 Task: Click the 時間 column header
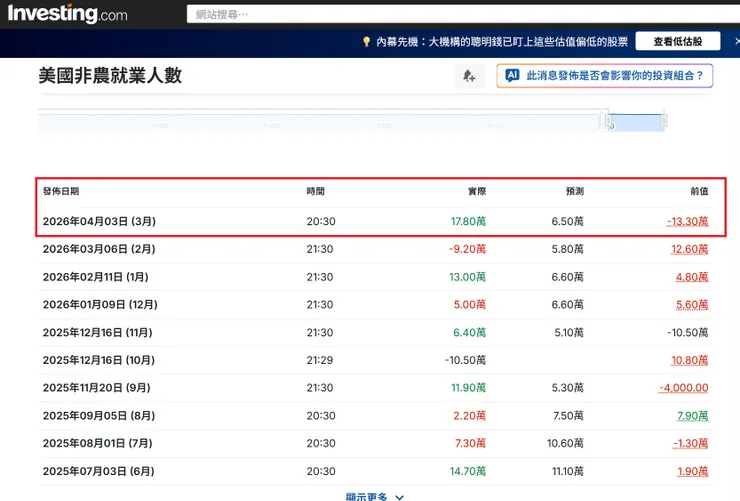coord(315,191)
